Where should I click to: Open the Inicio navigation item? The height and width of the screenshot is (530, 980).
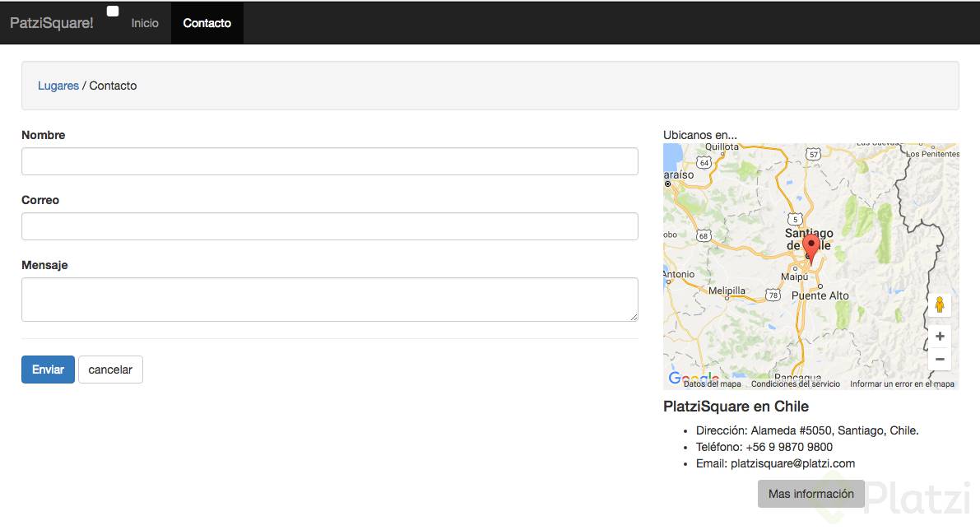point(145,23)
